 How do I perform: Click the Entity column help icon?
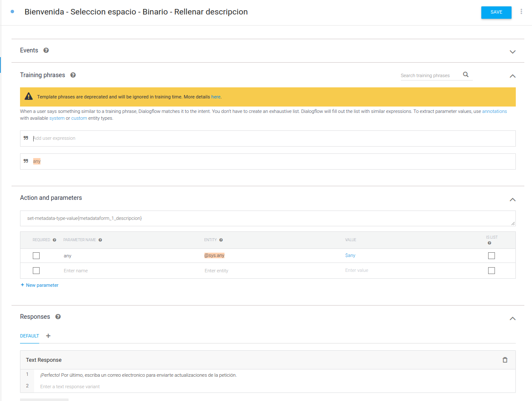pos(221,240)
